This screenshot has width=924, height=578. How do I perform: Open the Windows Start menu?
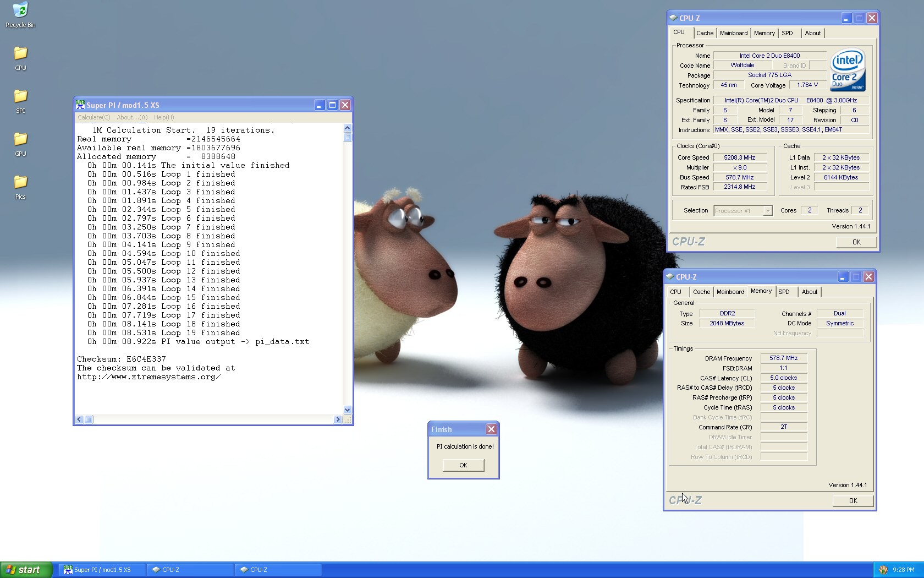click(26, 570)
